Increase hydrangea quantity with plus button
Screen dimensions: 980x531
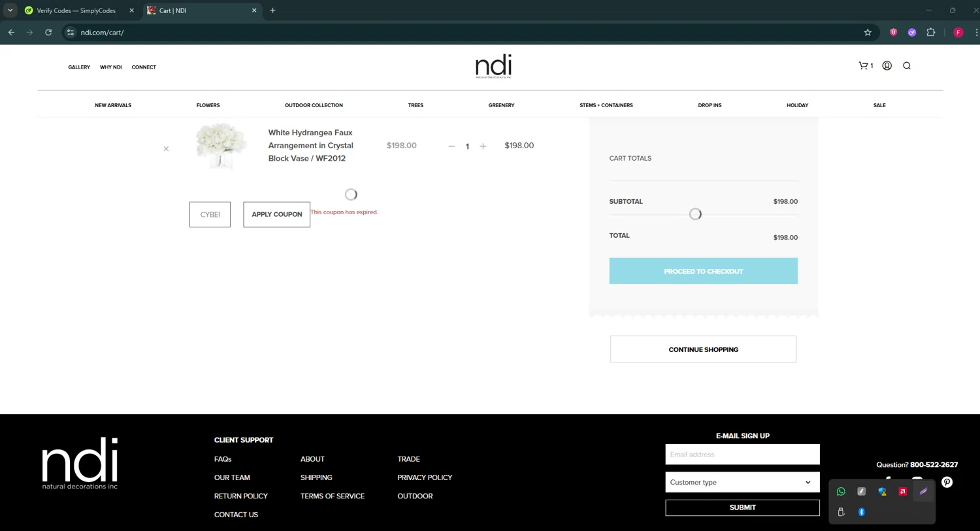pos(483,146)
